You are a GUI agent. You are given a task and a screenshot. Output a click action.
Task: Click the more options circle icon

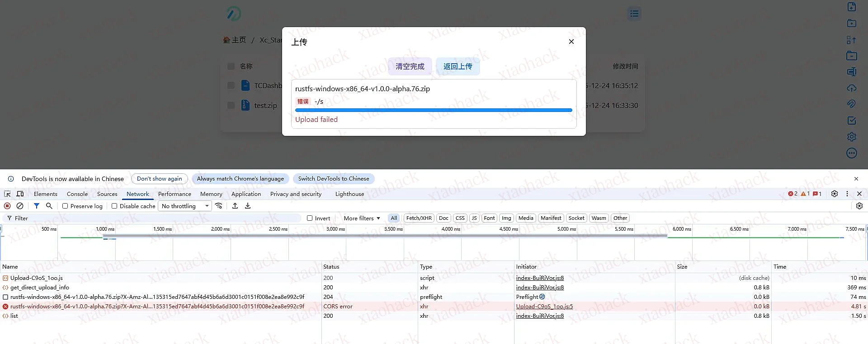(x=852, y=153)
